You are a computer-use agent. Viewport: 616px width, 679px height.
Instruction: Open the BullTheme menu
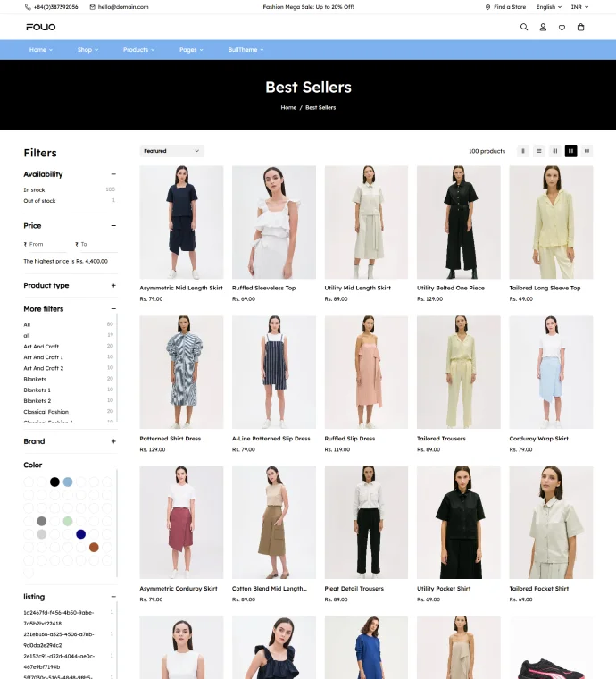246,50
